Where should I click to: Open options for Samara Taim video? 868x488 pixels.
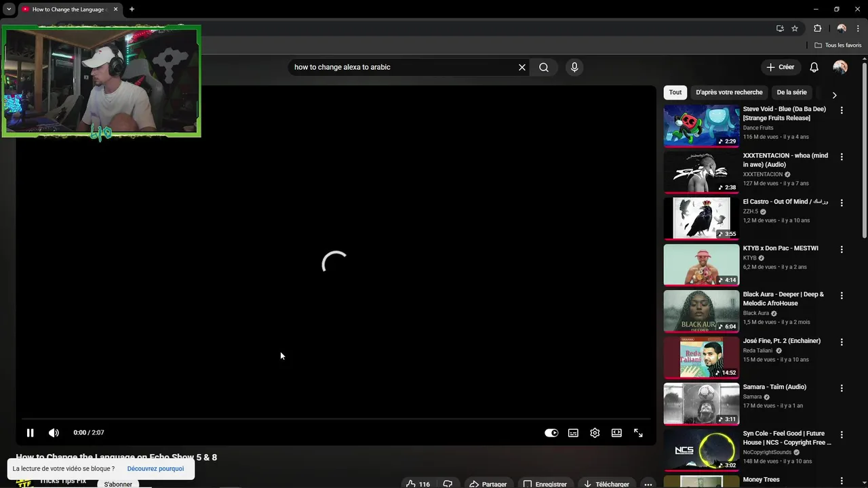click(842, 388)
